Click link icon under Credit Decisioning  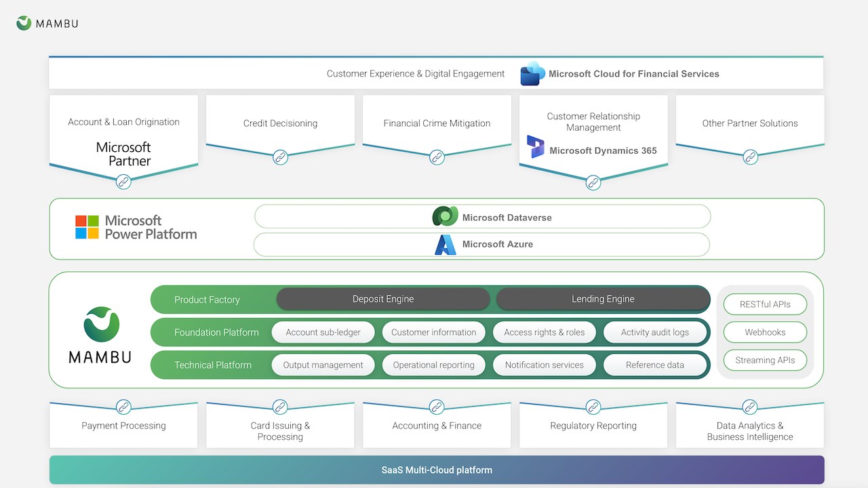[280, 157]
